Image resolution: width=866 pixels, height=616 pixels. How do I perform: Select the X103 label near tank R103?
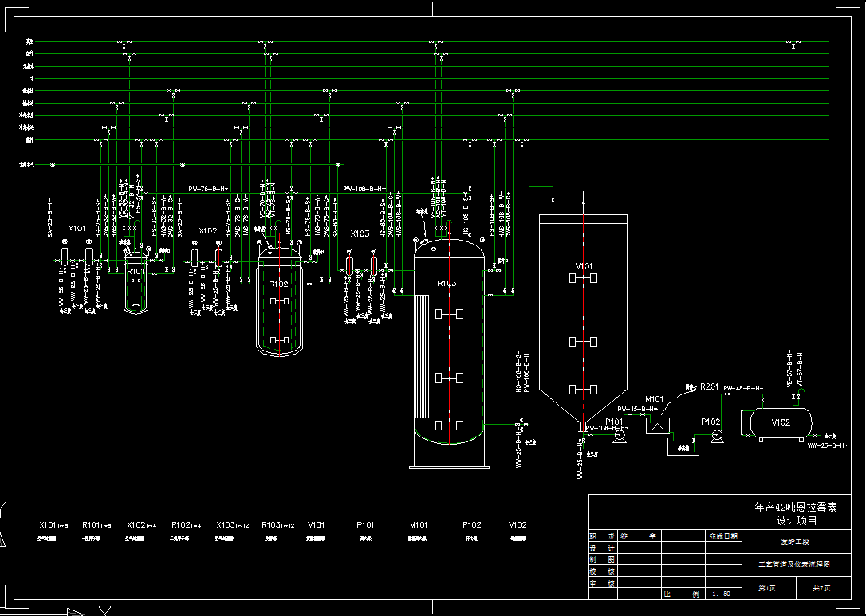[x=360, y=233]
